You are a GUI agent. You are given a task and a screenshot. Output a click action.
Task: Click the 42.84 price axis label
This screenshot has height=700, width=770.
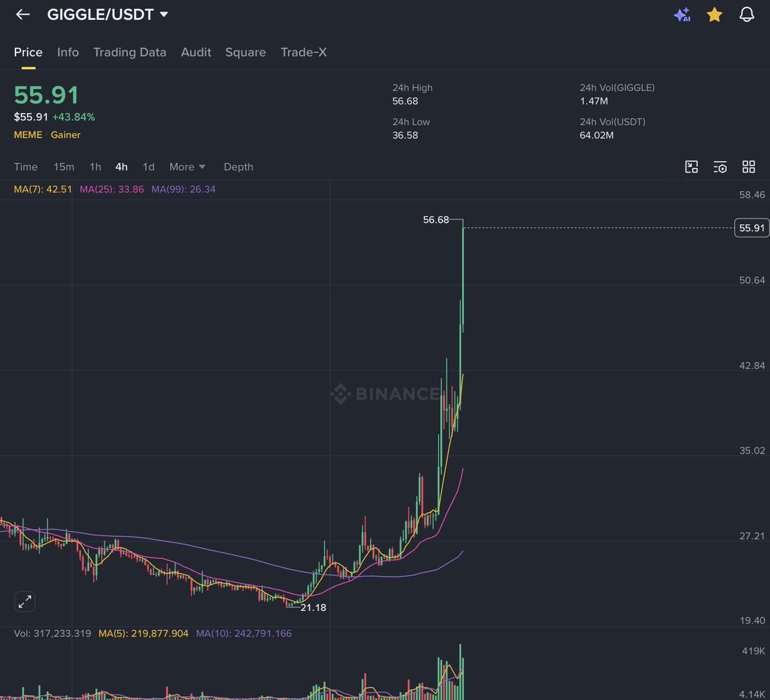[x=752, y=365]
